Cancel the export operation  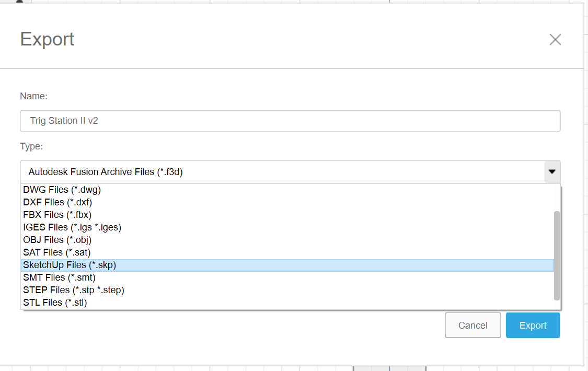[472, 325]
